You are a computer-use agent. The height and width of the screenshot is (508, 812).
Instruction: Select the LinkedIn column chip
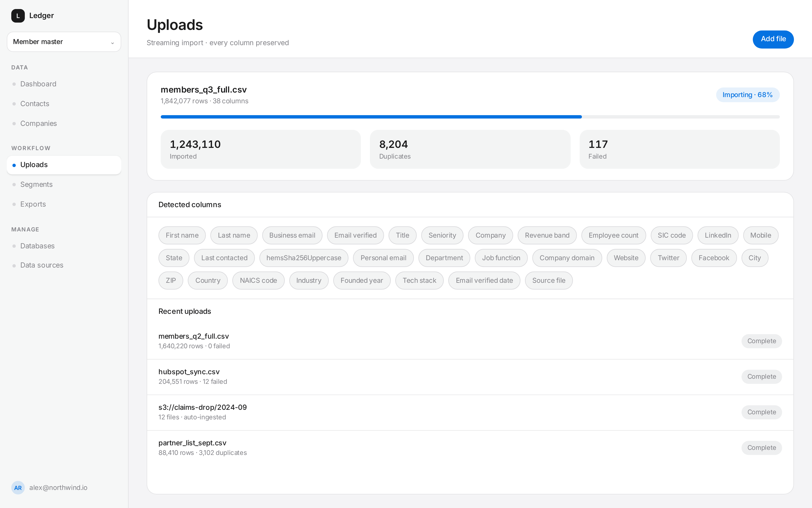pos(718,235)
